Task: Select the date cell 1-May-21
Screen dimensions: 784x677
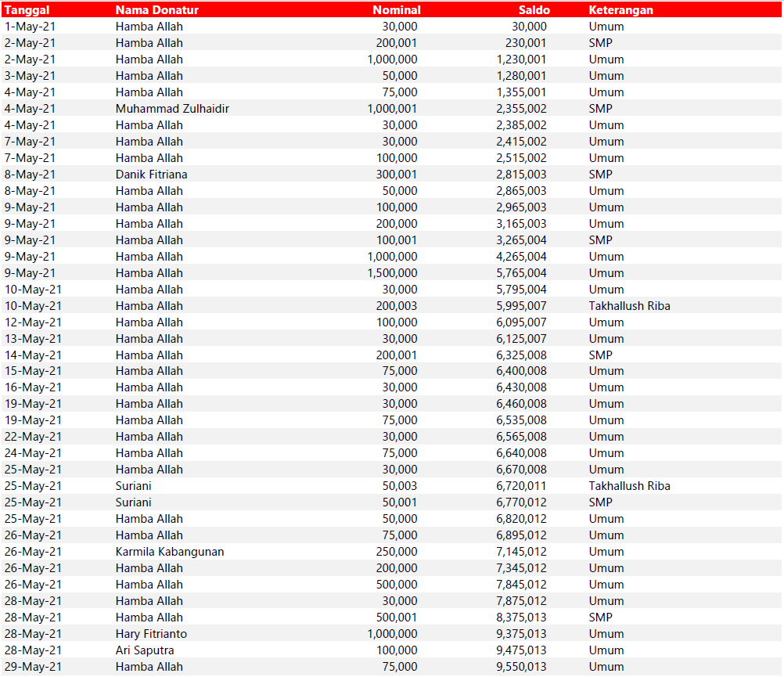Action: coord(30,27)
